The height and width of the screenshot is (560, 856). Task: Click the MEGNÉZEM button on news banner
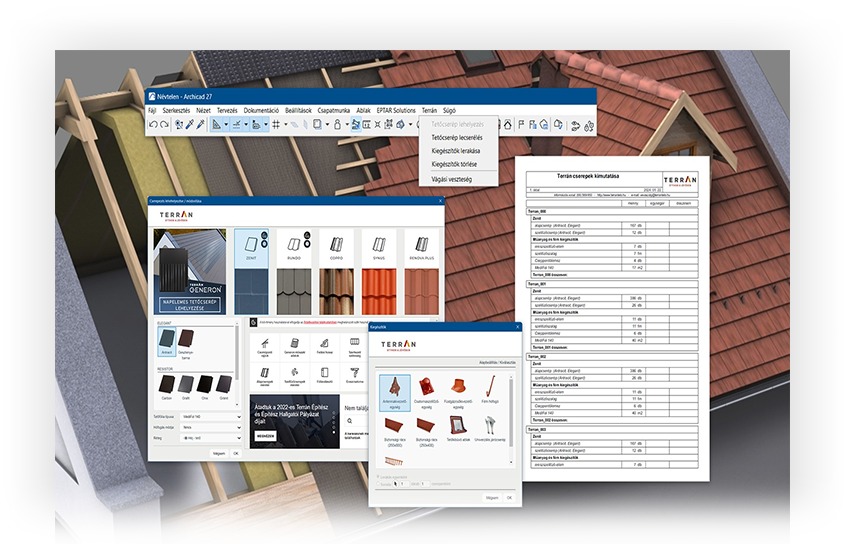[266, 436]
